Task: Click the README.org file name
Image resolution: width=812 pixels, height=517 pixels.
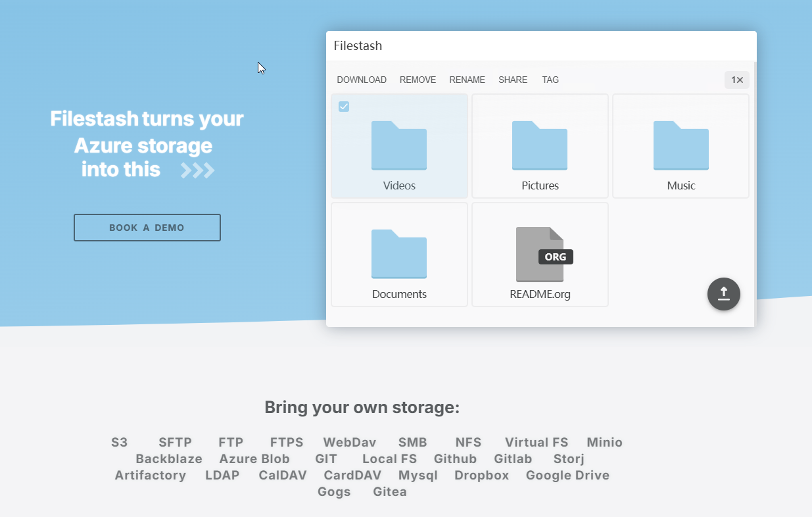Action: [x=540, y=294]
